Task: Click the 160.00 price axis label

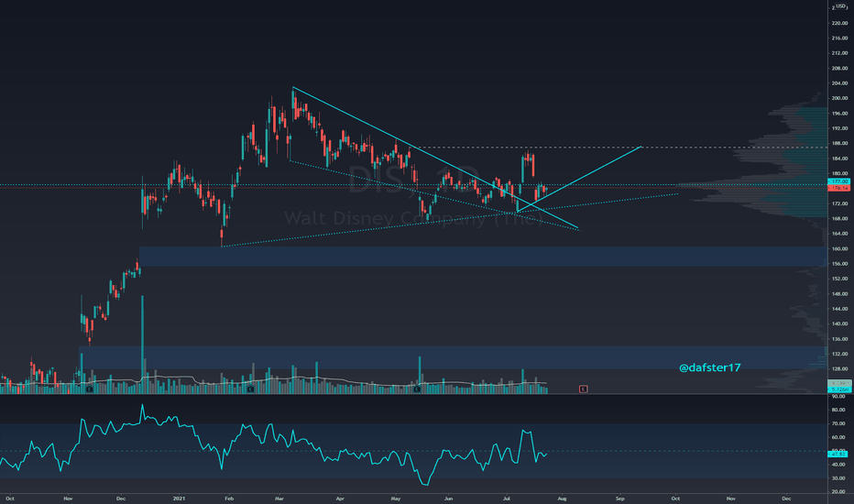Action: point(840,249)
